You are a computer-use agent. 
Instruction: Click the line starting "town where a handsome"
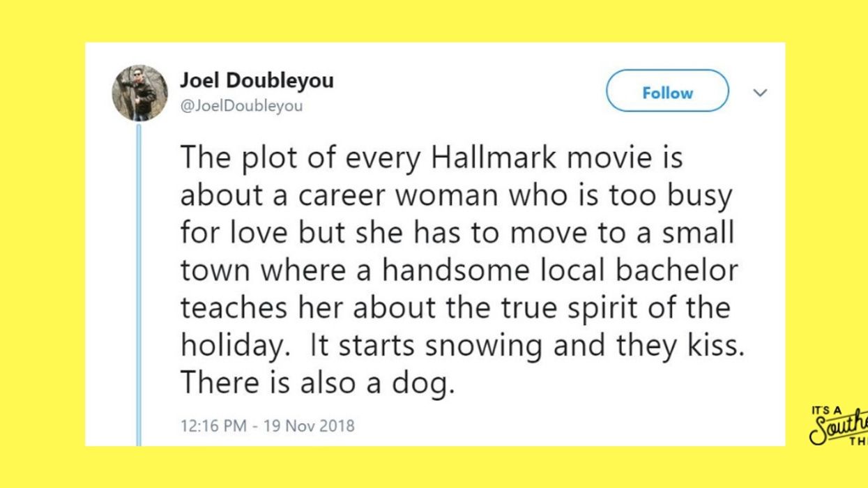point(459,270)
